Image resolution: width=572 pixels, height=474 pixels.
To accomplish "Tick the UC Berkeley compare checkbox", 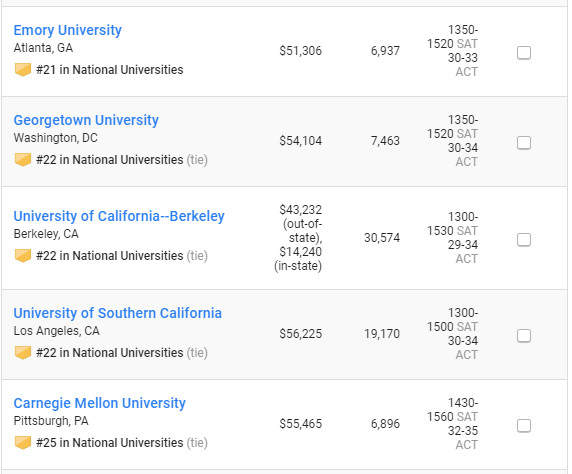I will 524,240.
